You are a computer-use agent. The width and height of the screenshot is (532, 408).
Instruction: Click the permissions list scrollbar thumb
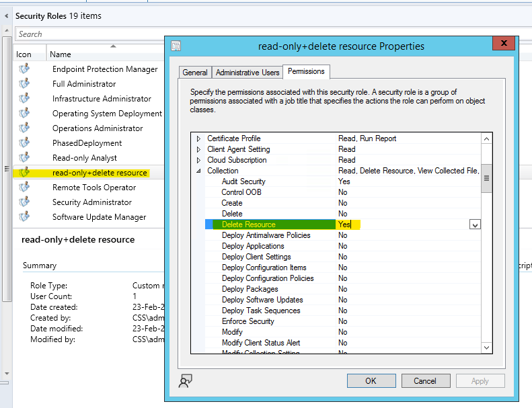click(x=486, y=178)
